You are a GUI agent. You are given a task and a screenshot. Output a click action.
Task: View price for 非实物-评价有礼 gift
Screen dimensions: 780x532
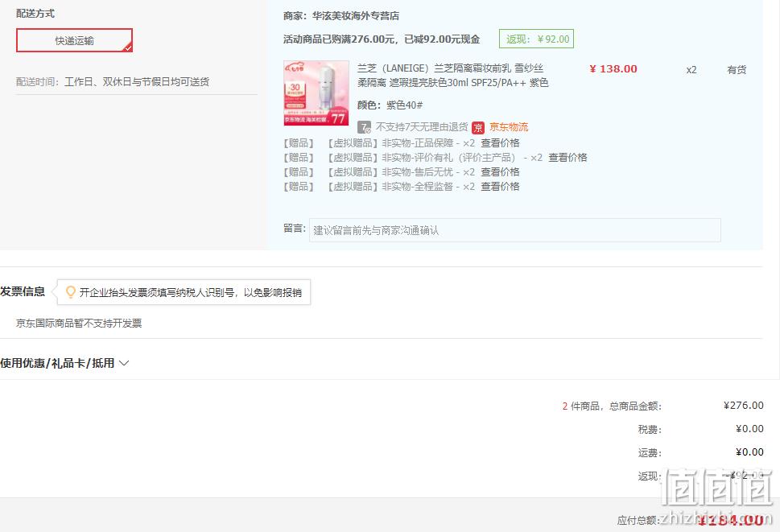[567, 158]
